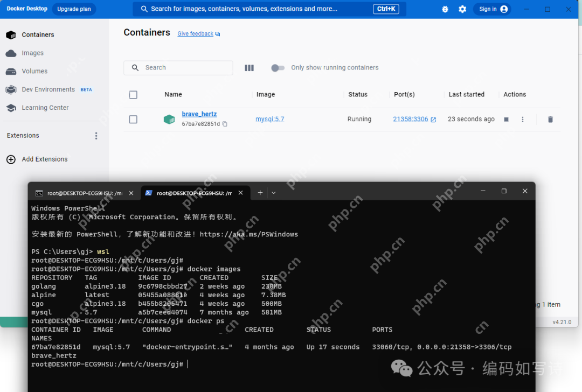The height and width of the screenshot is (392, 582).
Task: Select the brave_hertz container checkbox
Action: [x=133, y=120]
